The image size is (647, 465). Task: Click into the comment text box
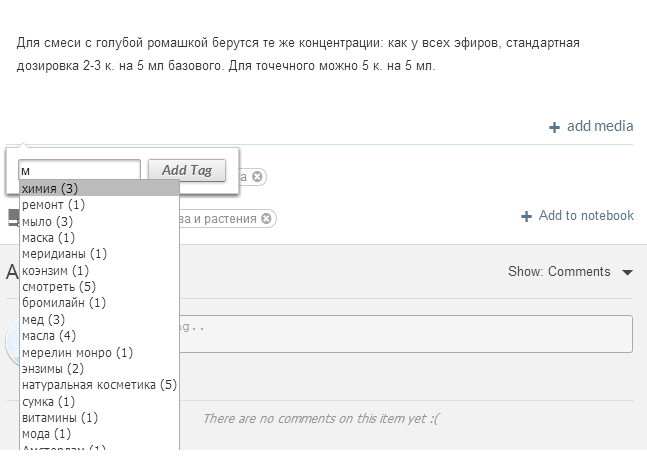[406, 334]
